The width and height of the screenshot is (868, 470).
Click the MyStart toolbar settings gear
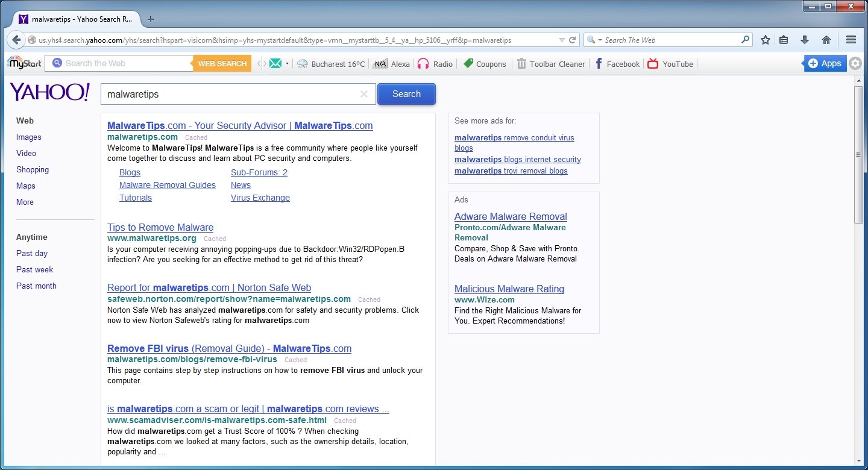855,63
